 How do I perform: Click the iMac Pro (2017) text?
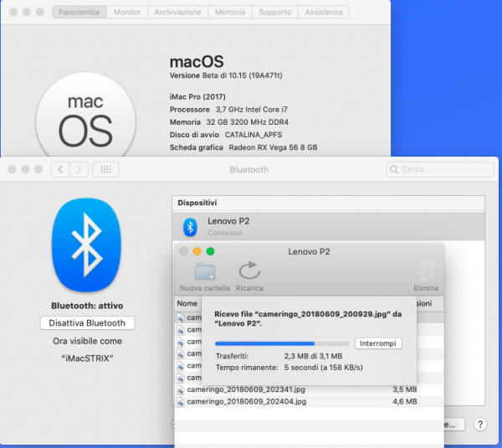tap(197, 97)
